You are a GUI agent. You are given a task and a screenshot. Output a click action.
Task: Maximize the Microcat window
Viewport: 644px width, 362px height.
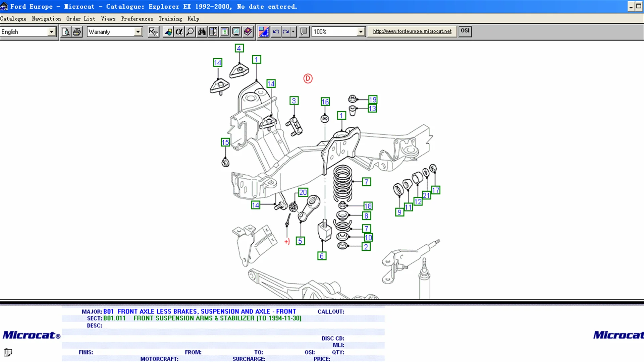coord(639,6)
